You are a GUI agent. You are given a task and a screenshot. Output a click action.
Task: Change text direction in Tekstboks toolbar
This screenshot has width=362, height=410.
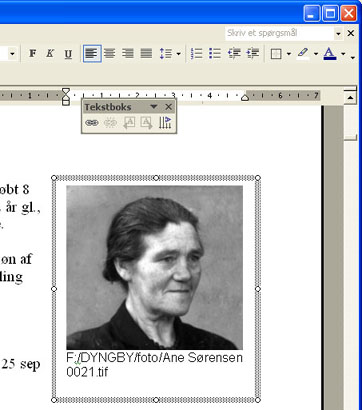point(165,123)
